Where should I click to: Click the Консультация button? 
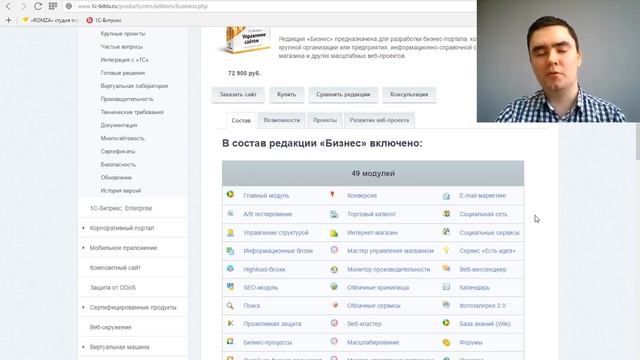(x=409, y=94)
